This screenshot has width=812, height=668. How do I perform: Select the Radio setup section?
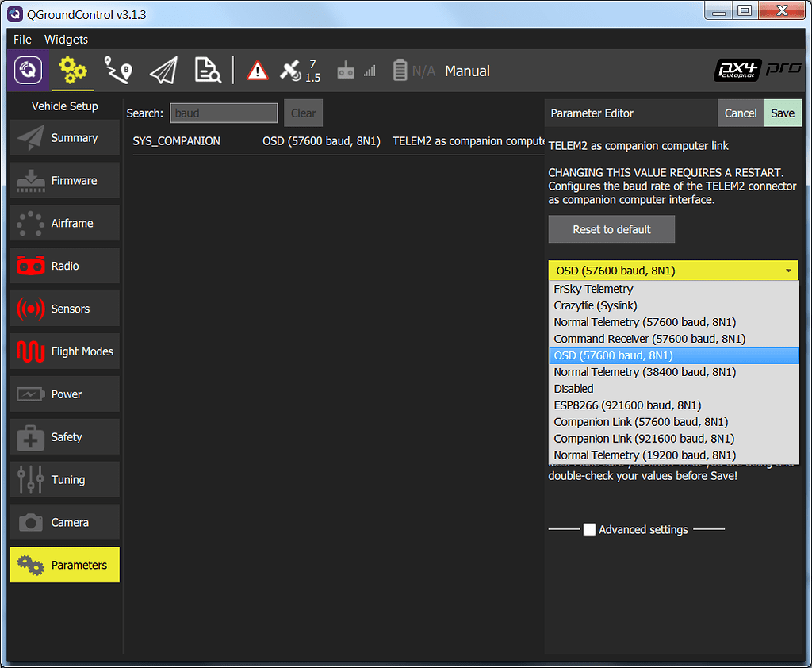click(64, 266)
